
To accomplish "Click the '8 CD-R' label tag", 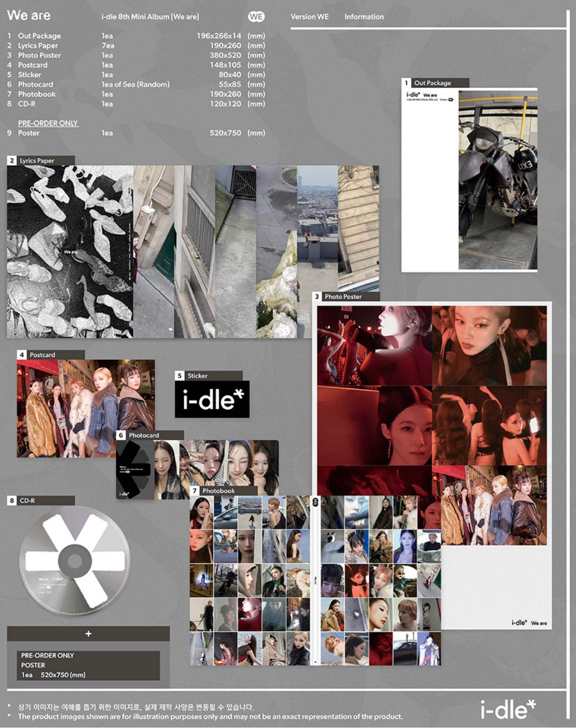I will [x=41, y=500].
